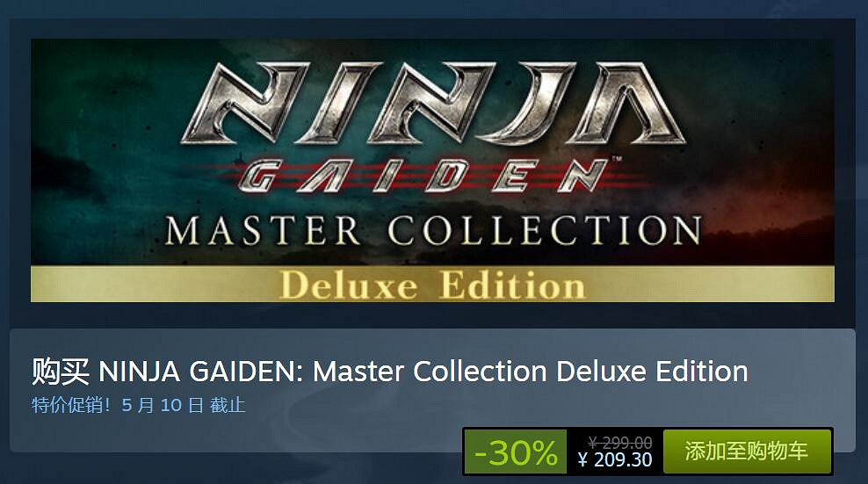
Task: Click the struck-through ¥299.00 original price
Action: [x=620, y=443]
